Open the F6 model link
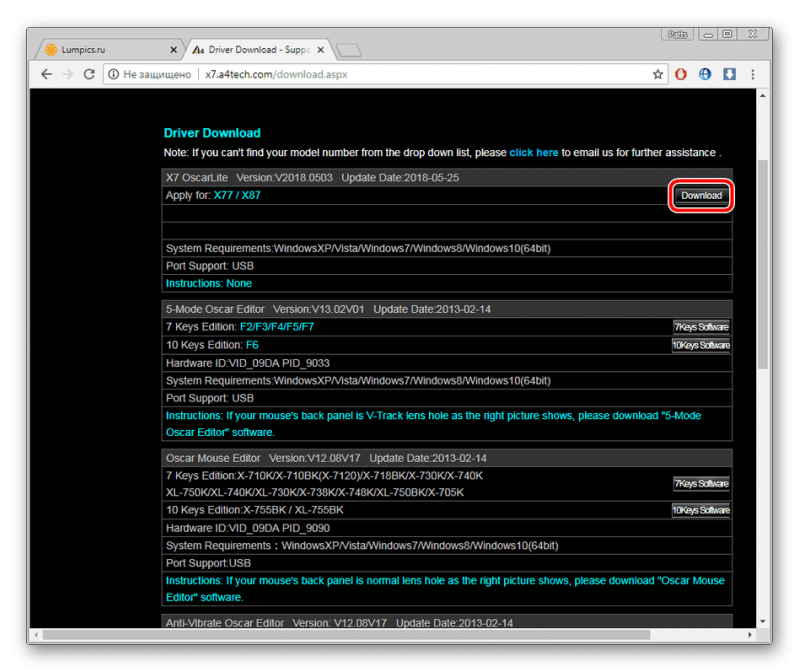Viewport: 800px width, 672px height. pyautogui.click(x=252, y=345)
